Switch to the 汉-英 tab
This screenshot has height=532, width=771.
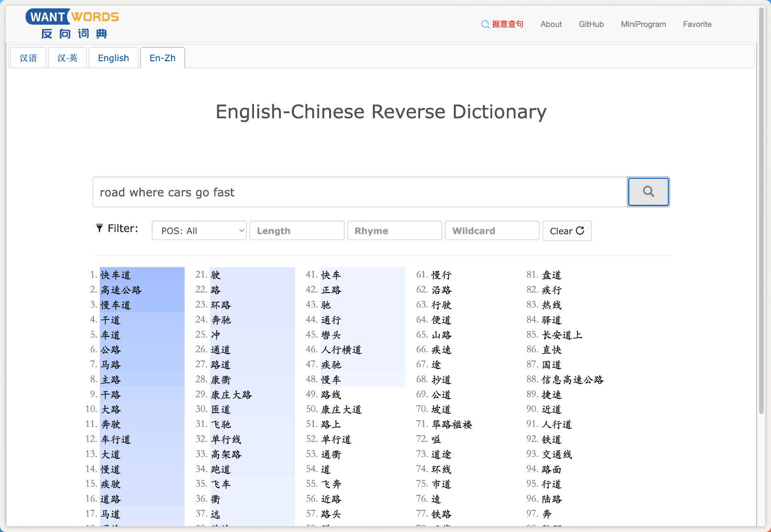point(67,58)
